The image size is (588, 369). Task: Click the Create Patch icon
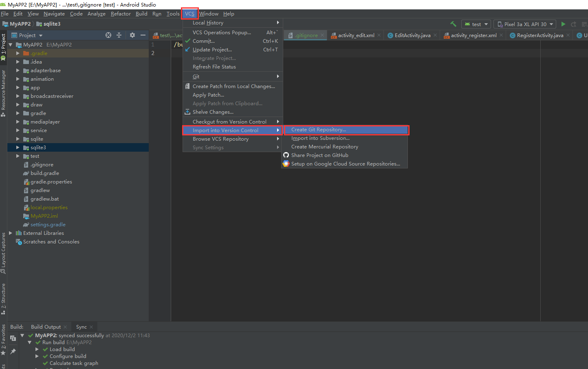pos(187,86)
